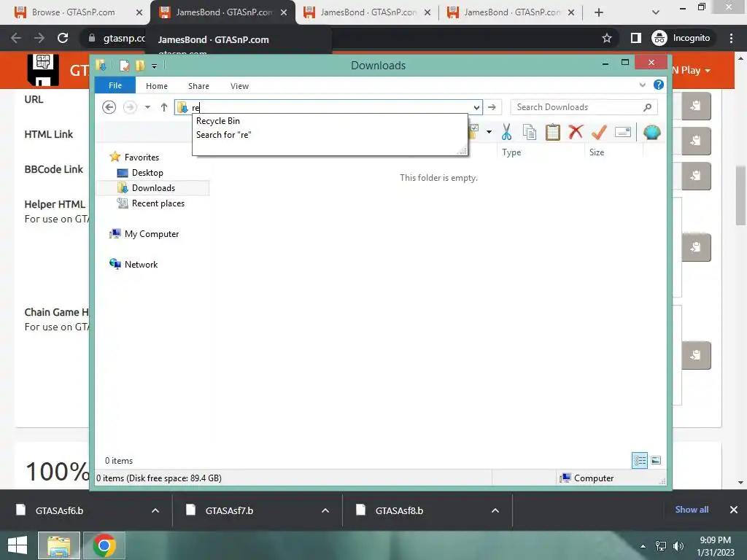747x560 pixels.
Task: Open the Windows Start button
Action: coord(18,545)
